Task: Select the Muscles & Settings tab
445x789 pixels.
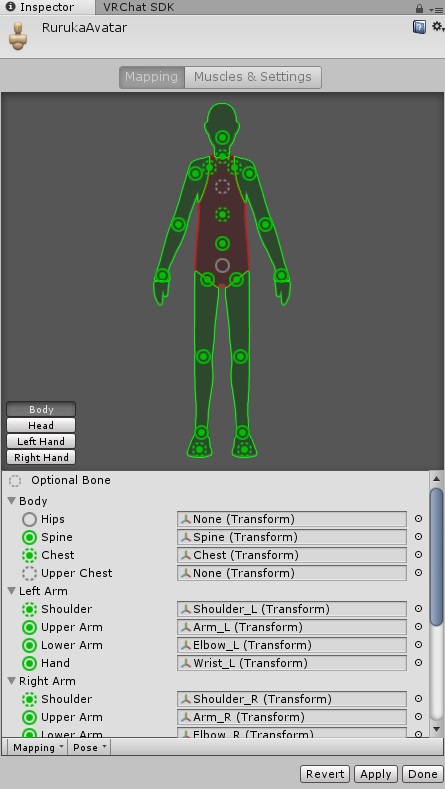Action: coord(253,77)
